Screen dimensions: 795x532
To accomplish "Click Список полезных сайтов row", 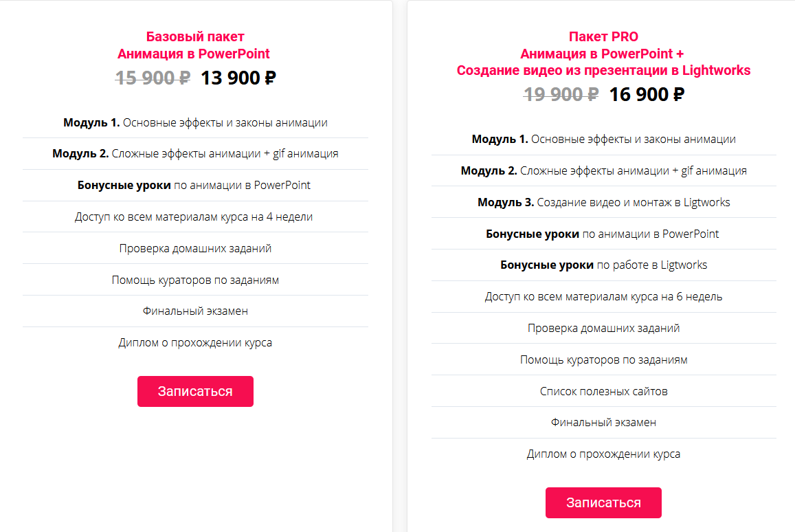I will click(603, 391).
